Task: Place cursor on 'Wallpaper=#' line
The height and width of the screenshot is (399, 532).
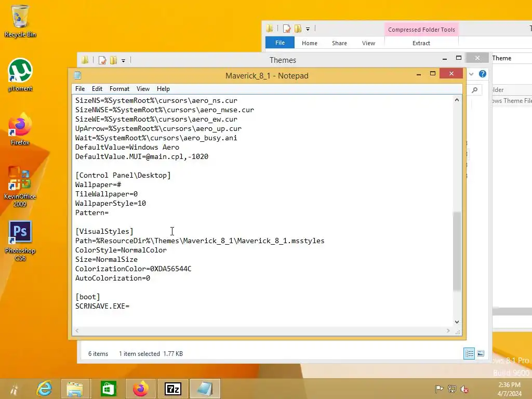Action: [x=98, y=184]
